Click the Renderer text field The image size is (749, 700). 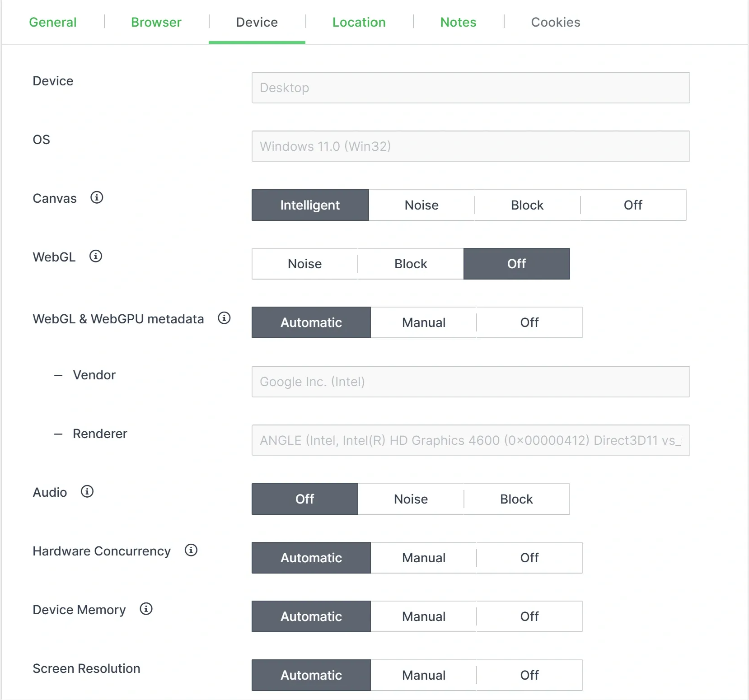[x=470, y=440]
